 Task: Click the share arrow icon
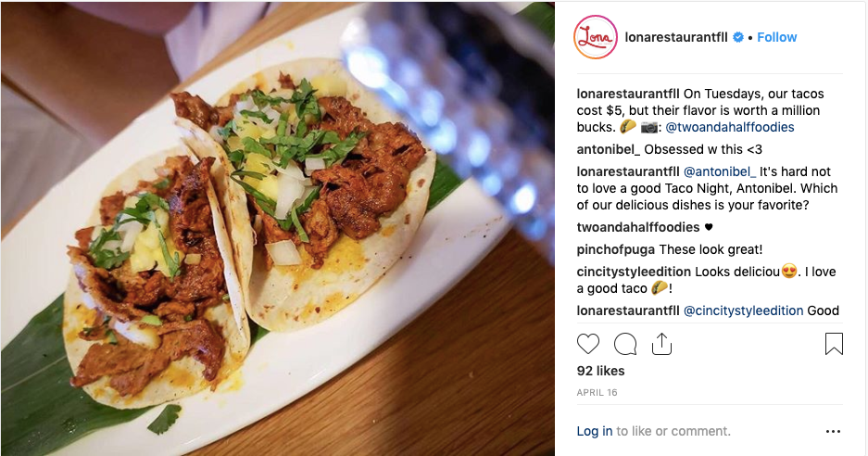coord(661,344)
